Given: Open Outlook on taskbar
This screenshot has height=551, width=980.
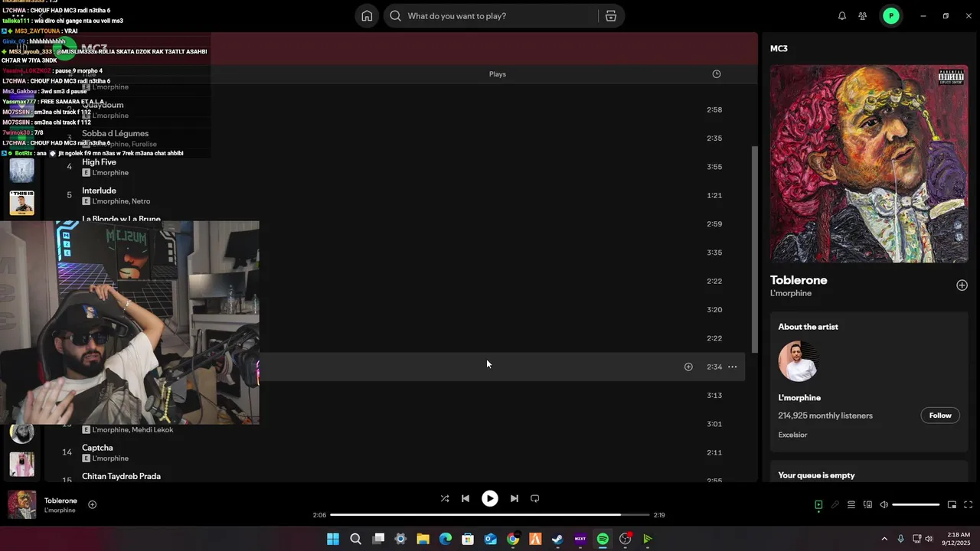Looking at the screenshot, I should (x=490, y=539).
